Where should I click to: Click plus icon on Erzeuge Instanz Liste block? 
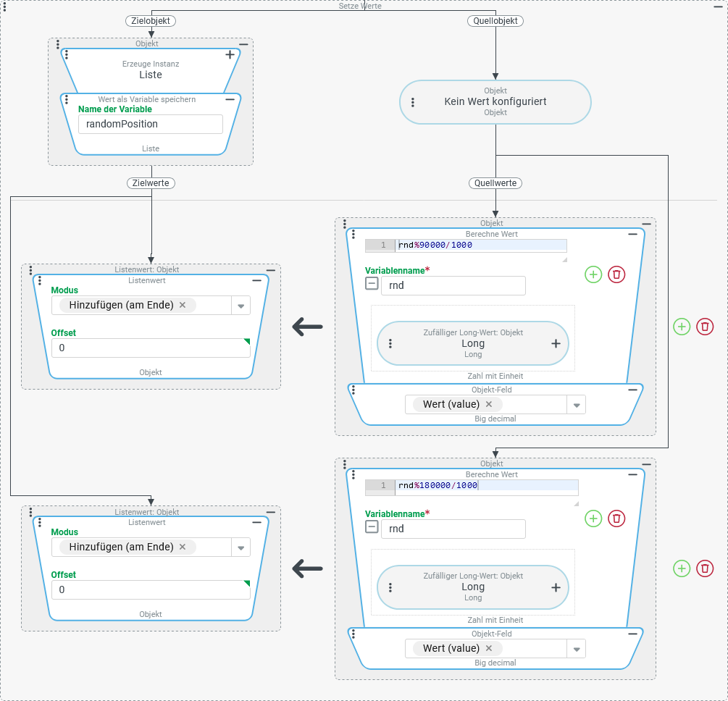coord(230,54)
